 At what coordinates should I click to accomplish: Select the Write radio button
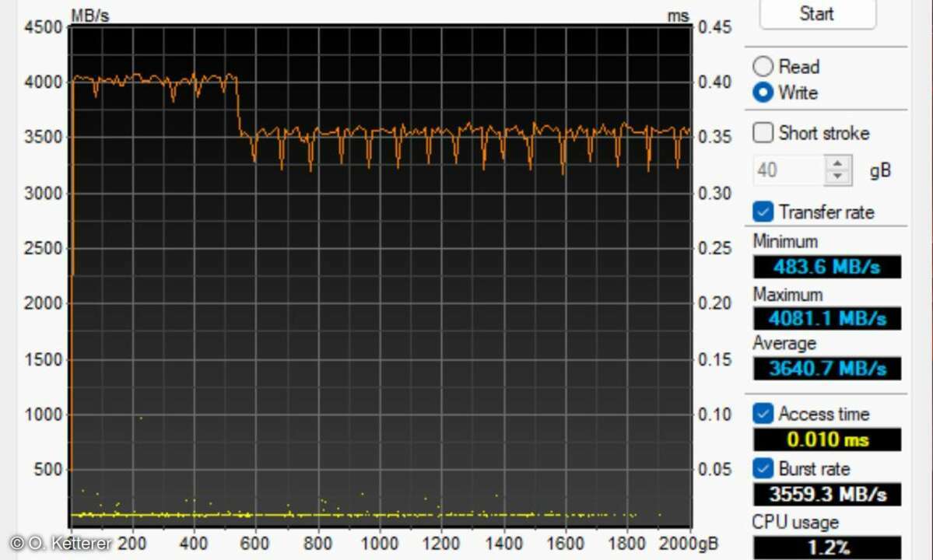point(763,93)
